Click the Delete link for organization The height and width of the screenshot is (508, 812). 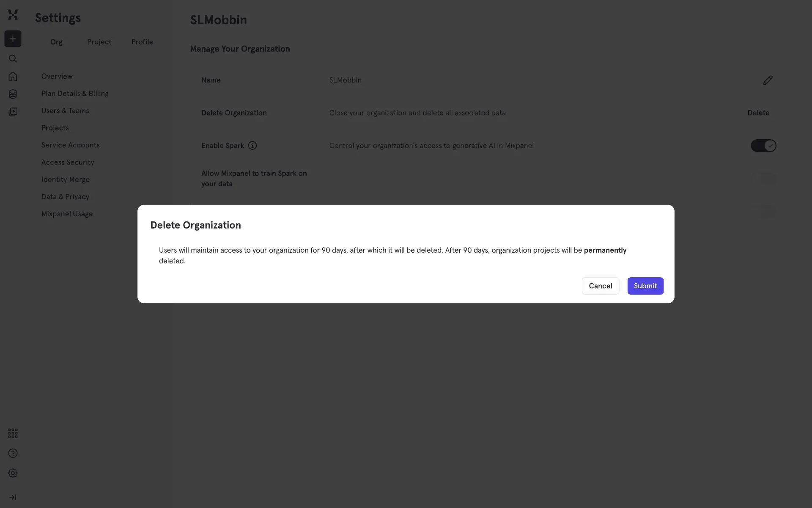pos(758,113)
